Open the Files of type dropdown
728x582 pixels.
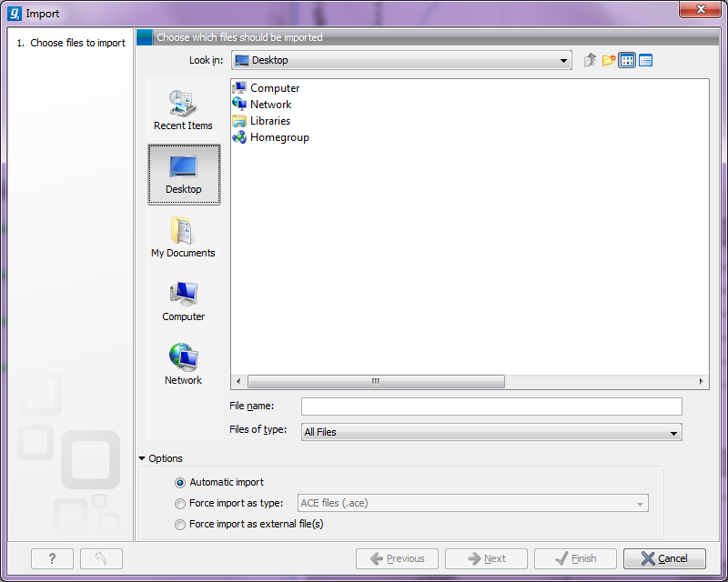(x=491, y=433)
